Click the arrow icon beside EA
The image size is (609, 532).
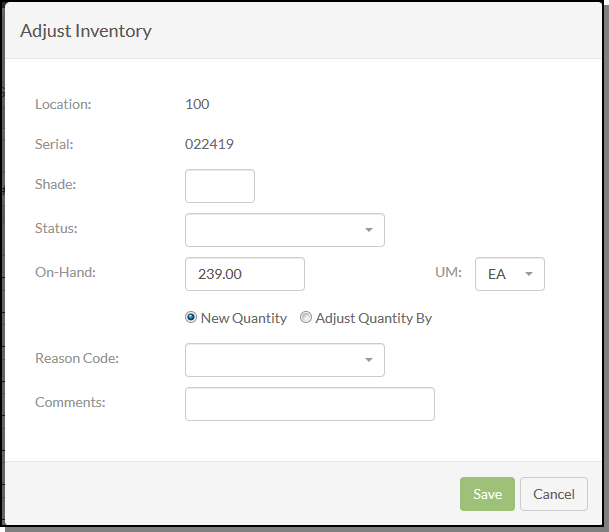[x=529, y=274]
